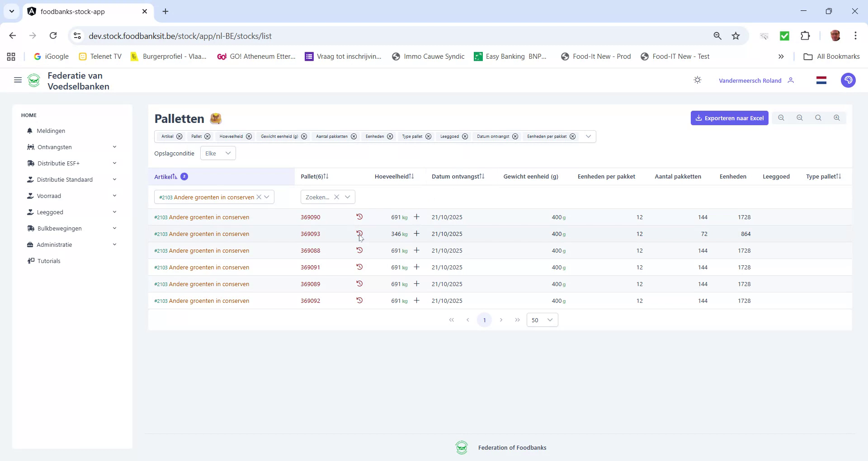Remove the Artikel filter chip

coord(179,136)
